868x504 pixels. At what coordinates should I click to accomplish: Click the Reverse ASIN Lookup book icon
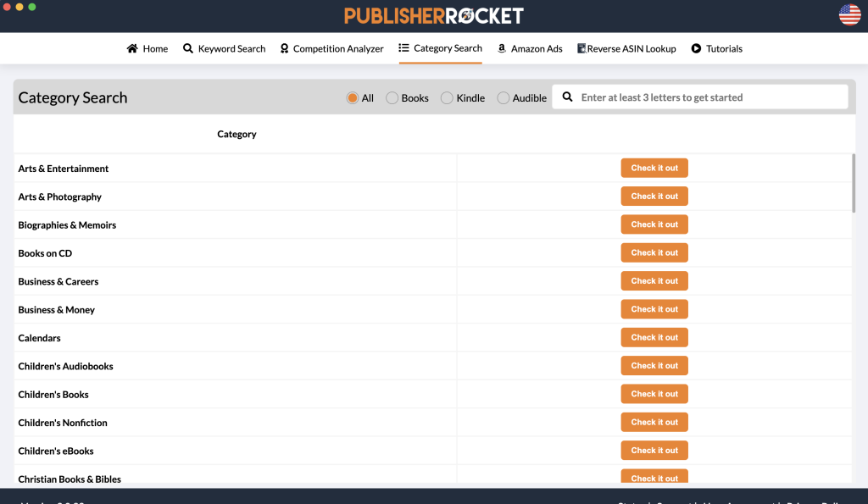tap(581, 49)
